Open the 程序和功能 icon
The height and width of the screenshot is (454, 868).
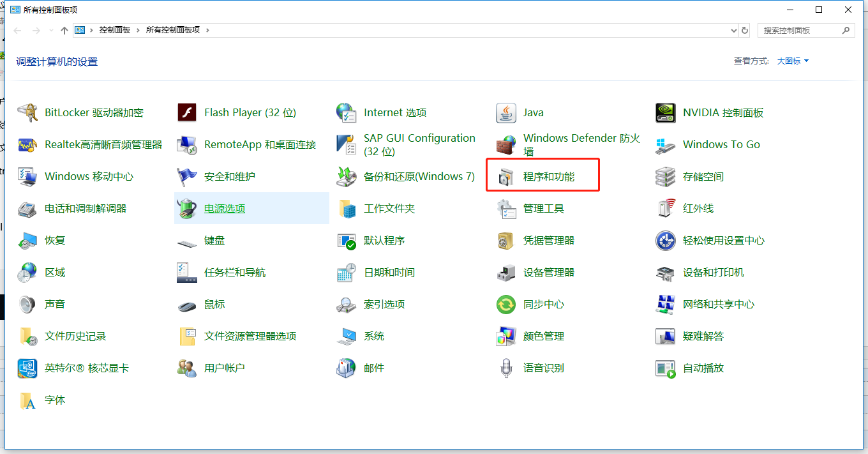click(506, 177)
